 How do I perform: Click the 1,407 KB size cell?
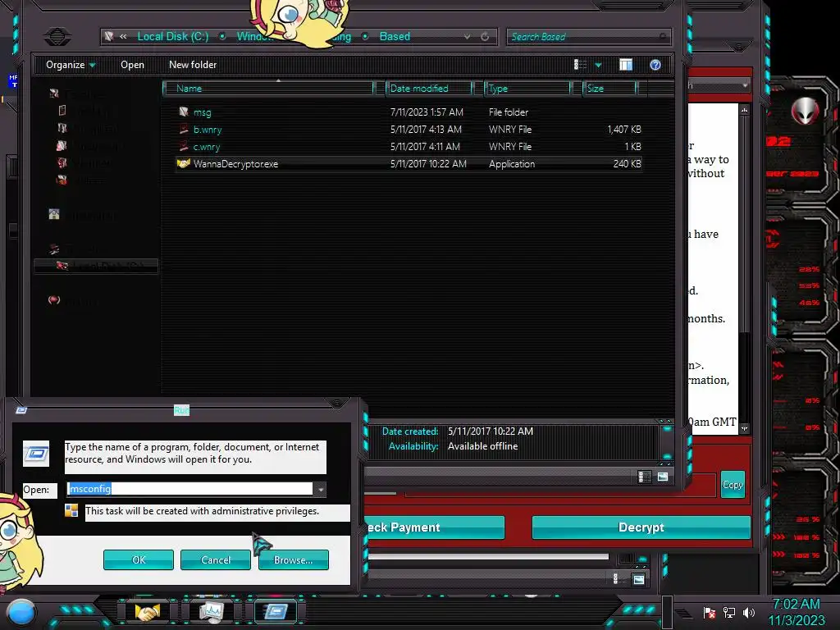624,129
